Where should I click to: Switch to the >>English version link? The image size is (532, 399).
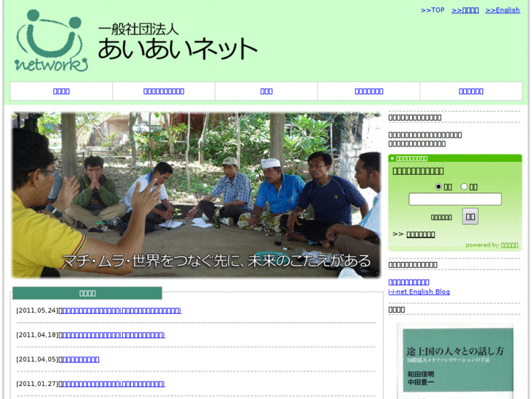pyautogui.click(x=503, y=10)
